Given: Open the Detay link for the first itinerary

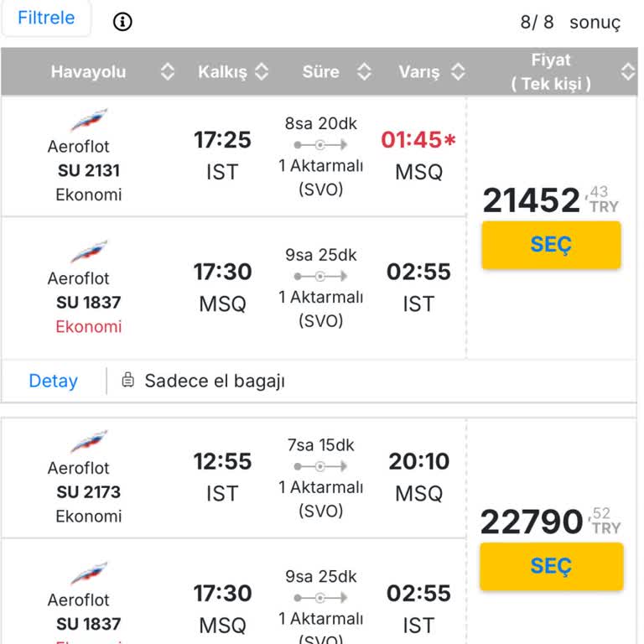Looking at the screenshot, I should (x=53, y=381).
